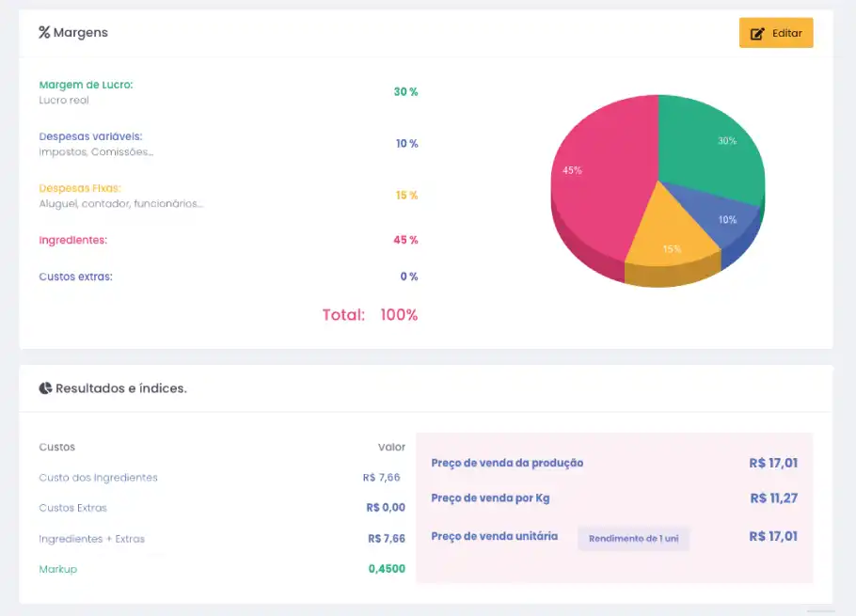This screenshot has width=856, height=616.
Task: Select the Despesas variáveis label
Action: pos(90,136)
